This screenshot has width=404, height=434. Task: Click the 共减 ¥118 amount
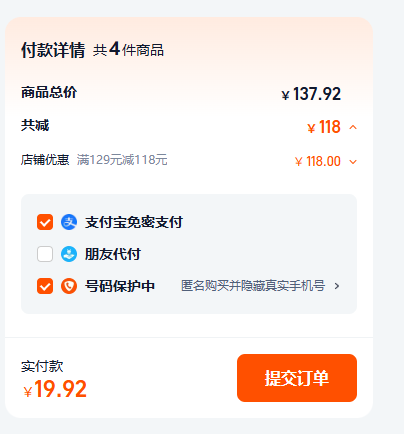pos(324,127)
